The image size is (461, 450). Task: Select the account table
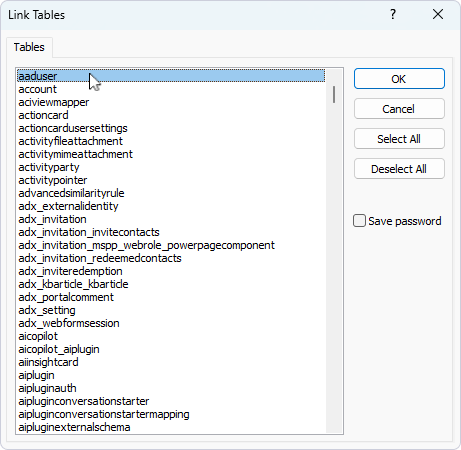[171, 89]
